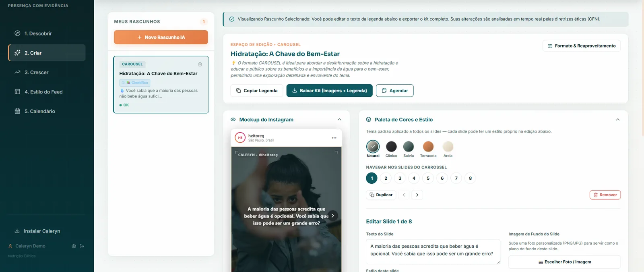Click into the Texto do Slide field
This screenshot has height=272, width=644.
[x=433, y=252]
